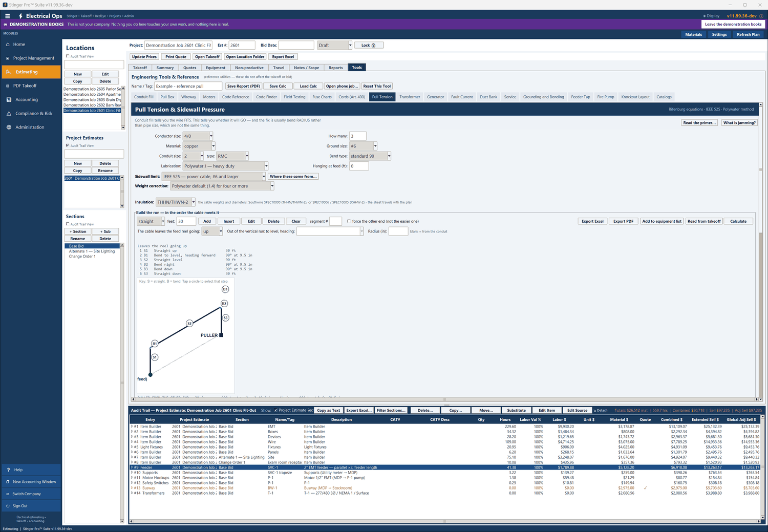The width and height of the screenshot is (768, 532).
Task: Switch to the Reports tab
Action: click(336, 68)
